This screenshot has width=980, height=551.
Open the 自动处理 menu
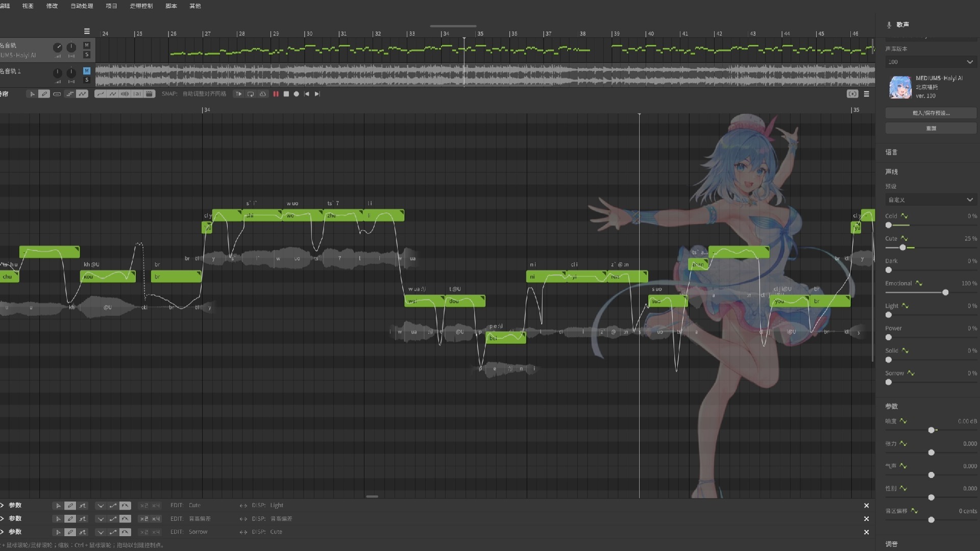(82, 6)
